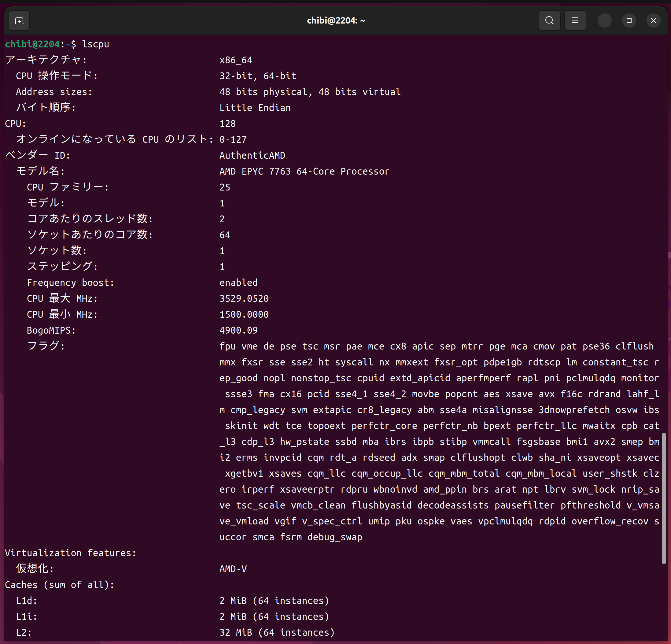Click the BogoMIPS 4900.09 value

coord(238,330)
